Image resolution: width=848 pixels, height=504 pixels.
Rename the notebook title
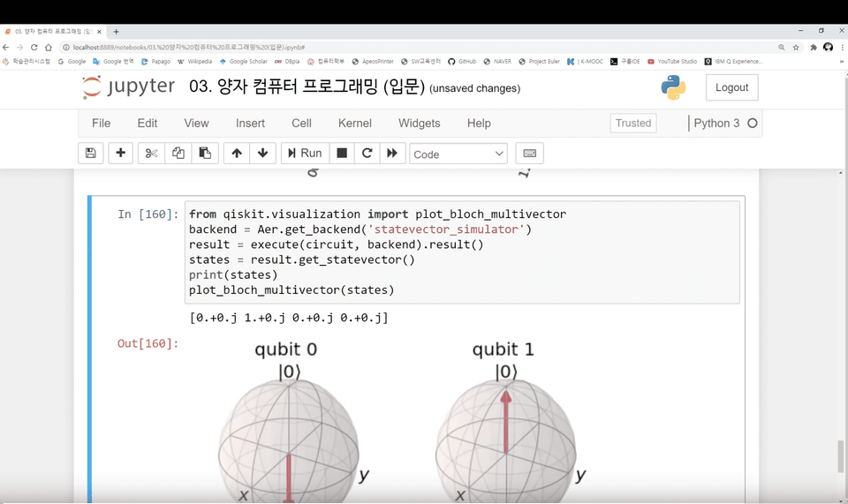(x=307, y=87)
